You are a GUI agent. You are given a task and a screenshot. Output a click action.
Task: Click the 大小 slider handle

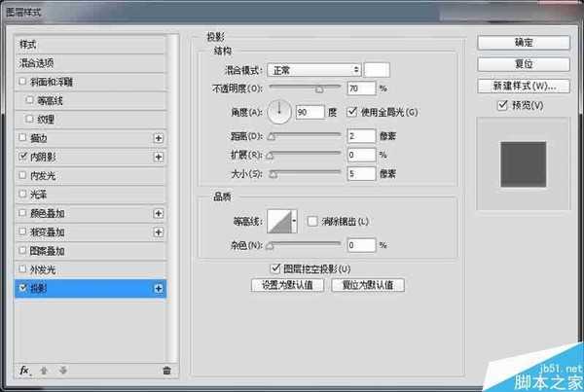click(274, 174)
